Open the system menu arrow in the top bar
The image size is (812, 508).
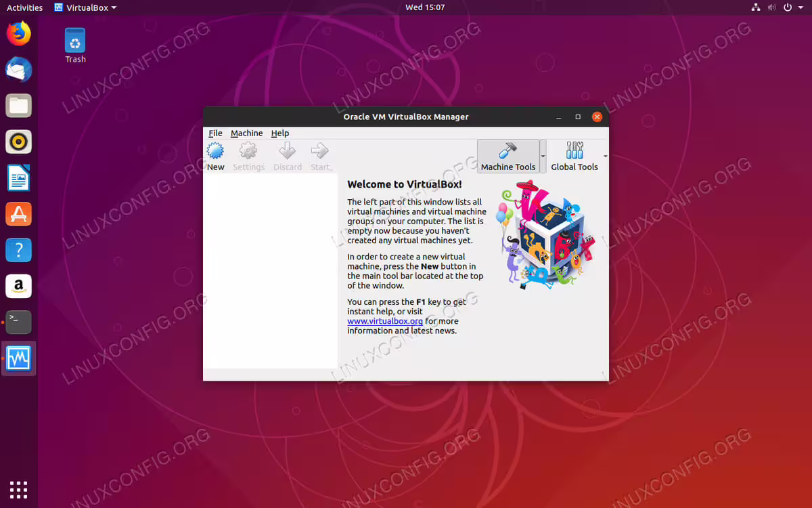pyautogui.click(x=800, y=7)
